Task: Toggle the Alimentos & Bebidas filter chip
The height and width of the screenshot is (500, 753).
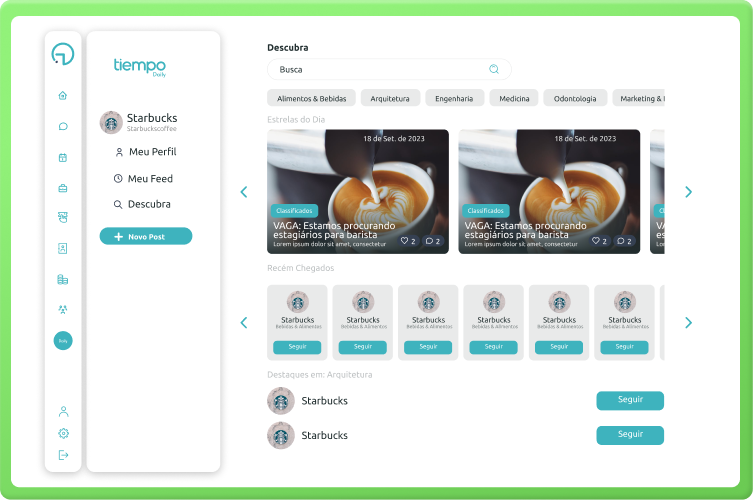Action: click(310, 98)
